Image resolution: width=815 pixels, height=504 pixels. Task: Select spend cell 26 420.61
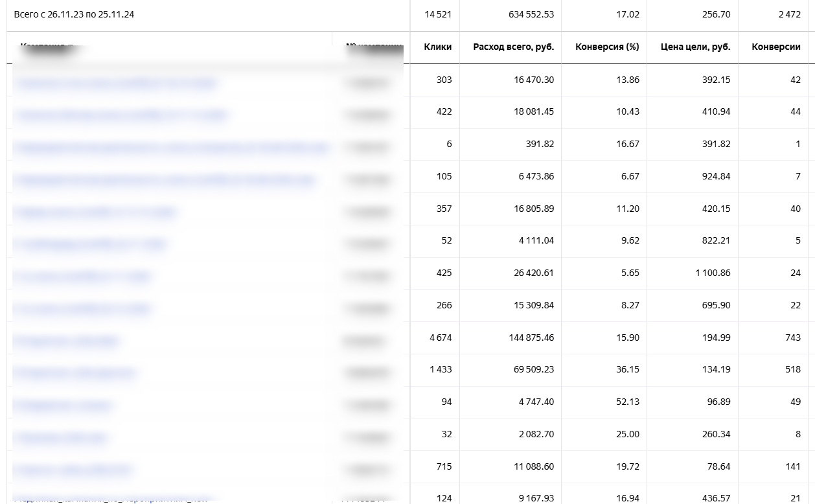[534, 273]
